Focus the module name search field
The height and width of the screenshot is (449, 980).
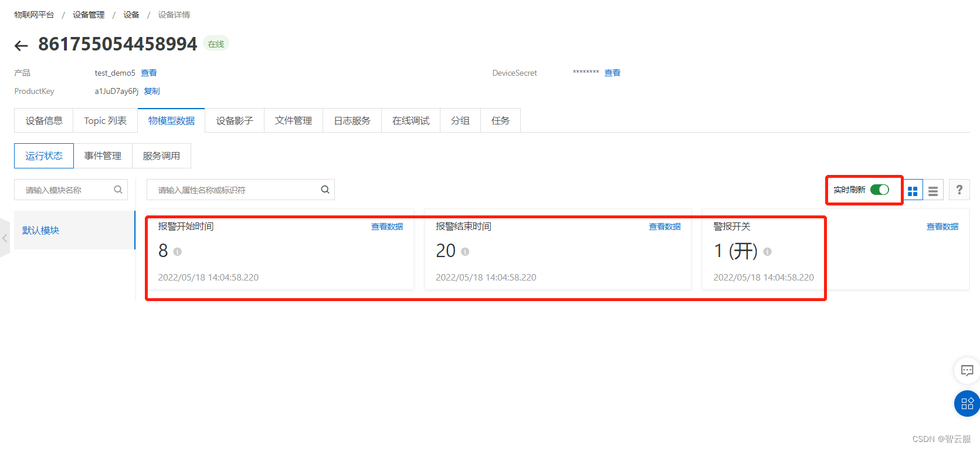pos(71,190)
